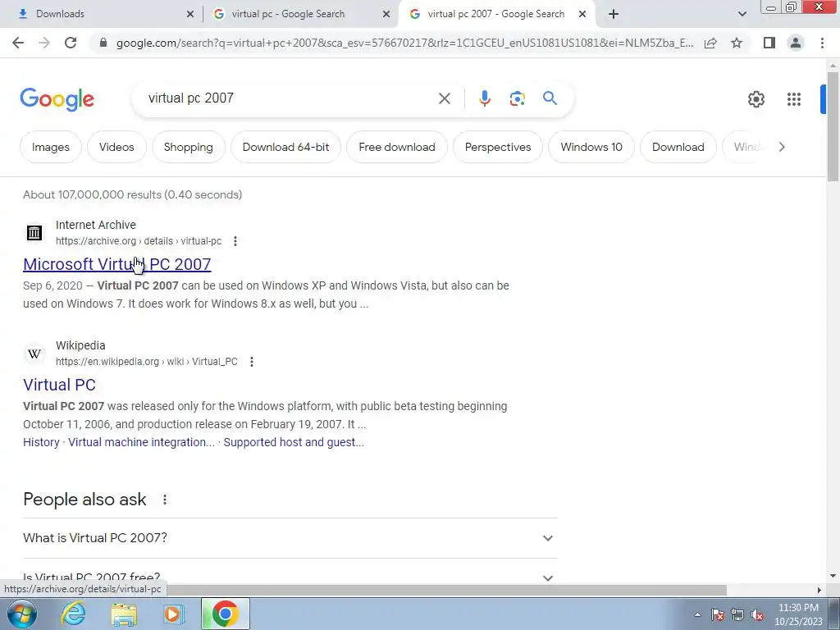
Task: Open the Wikipedia 'Virtual PC' result
Action: 59,385
